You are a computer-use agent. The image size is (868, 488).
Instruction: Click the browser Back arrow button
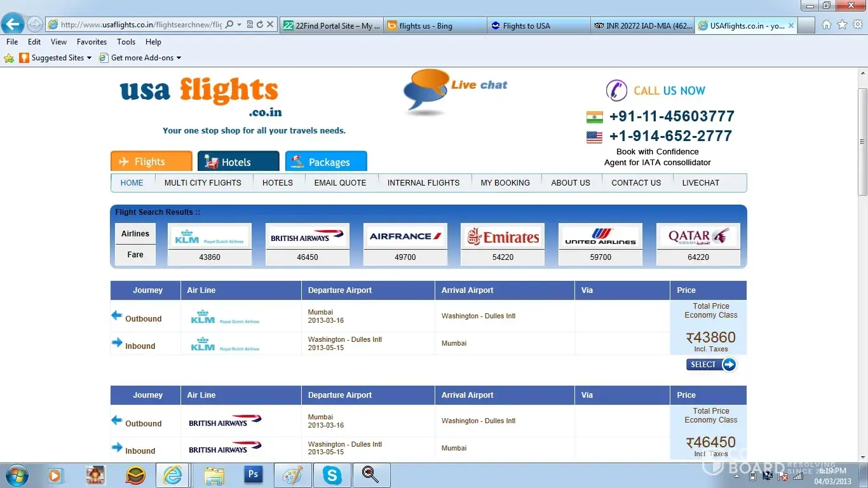(13, 25)
